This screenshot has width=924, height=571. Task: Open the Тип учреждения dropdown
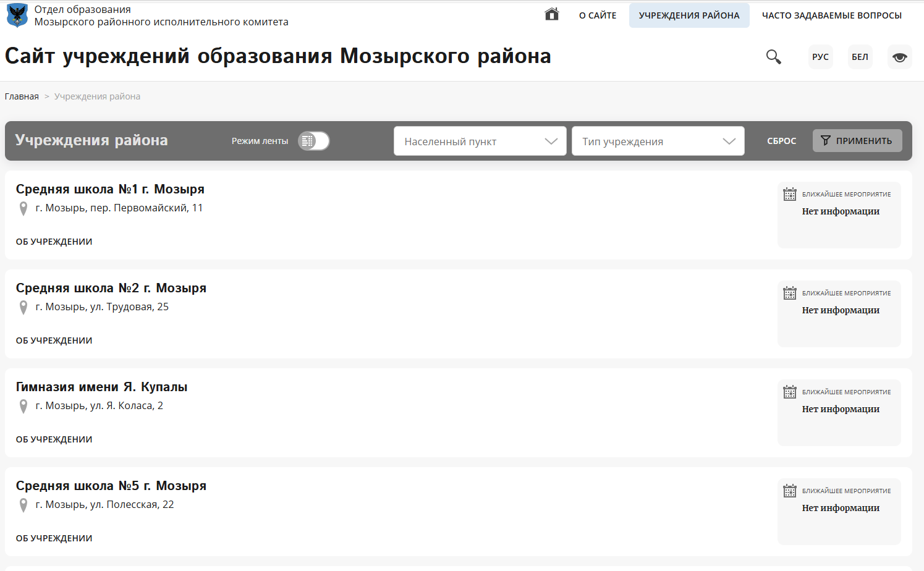click(658, 141)
